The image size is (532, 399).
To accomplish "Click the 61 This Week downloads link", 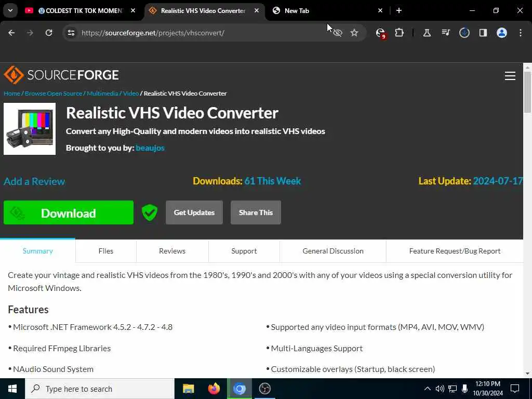I will point(272,181).
